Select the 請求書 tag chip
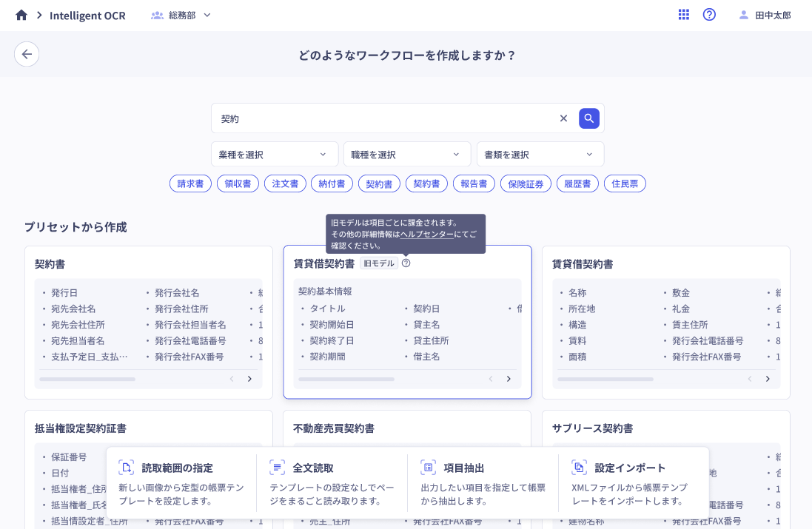Screen dimensions: 812x529 [x=190, y=183]
